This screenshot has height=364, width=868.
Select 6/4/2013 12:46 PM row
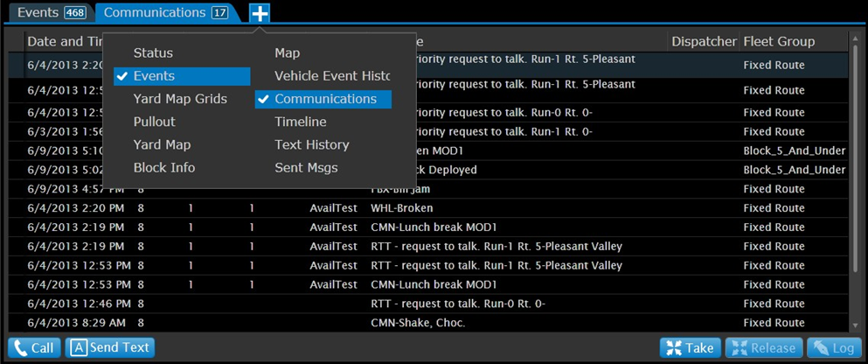[x=427, y=304]
